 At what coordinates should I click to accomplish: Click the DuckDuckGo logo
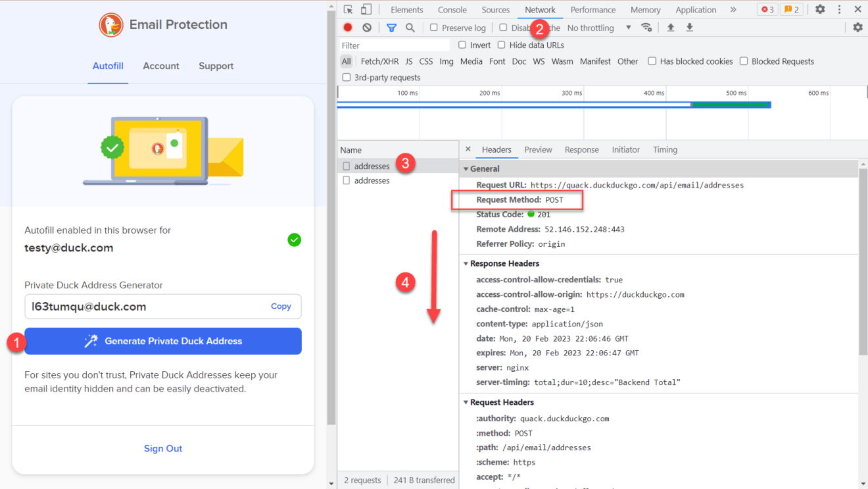111,25
